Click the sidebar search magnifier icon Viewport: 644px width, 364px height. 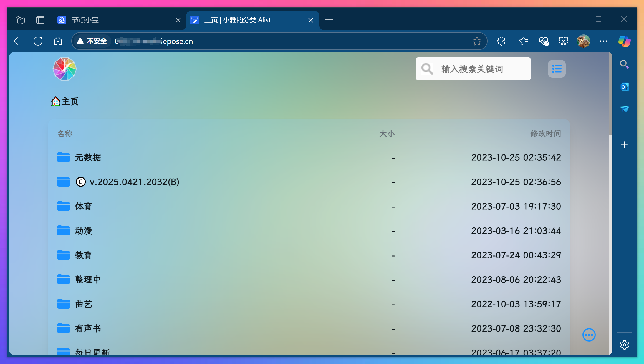pos(624,64)
